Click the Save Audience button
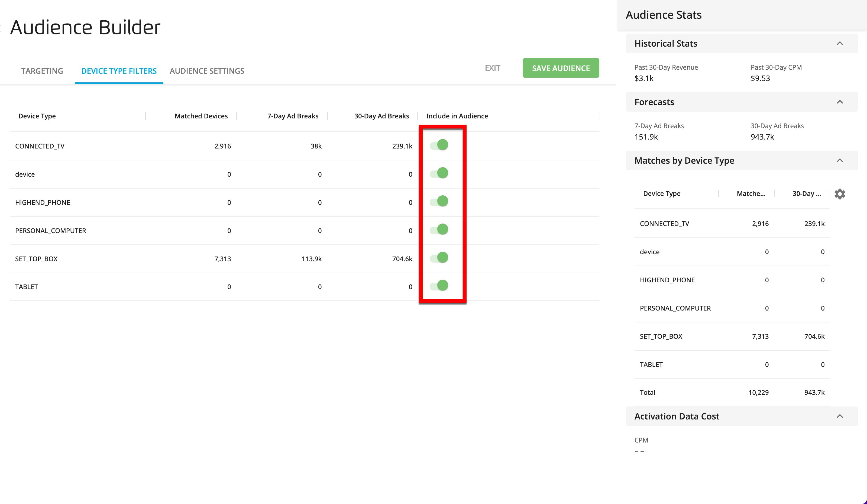The image size is (867, 504). (x=561, y=68)
